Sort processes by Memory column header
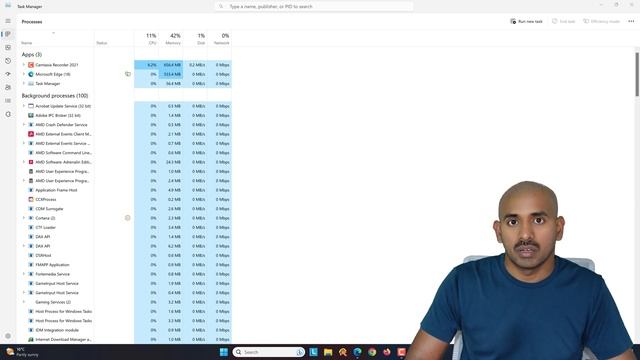The height and width of the screenshot is (360, 640). tap(171, 39)
